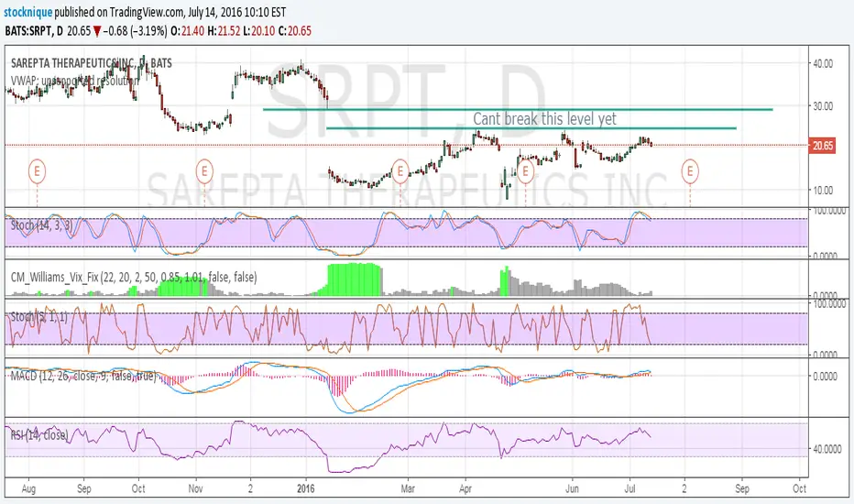Click the 'Cant break this level yet' annotation
The width and height of the screenshot is (854, 504).
544,119
